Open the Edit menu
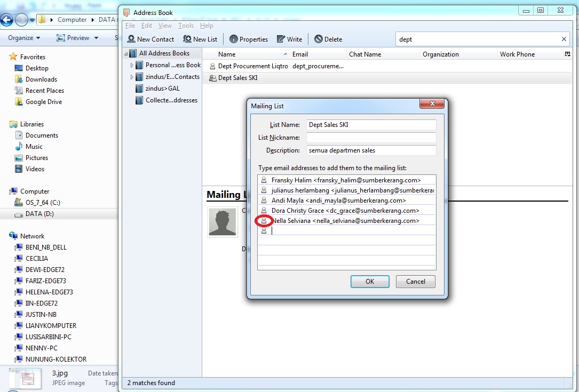This screenshot has height=392, width=579. (146, 26)
